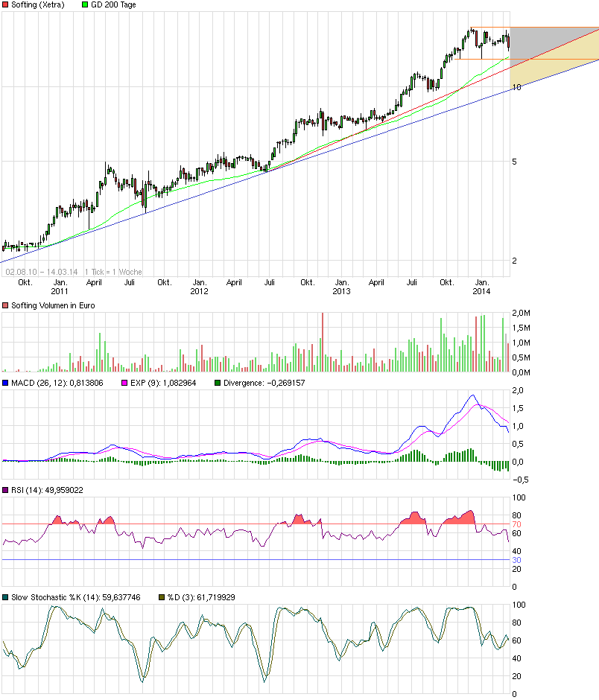The height and width of the screenshot is (700, 599).
Task: Click the '1 Tick = 1 Woche' label
Action: tap(113, 272)
